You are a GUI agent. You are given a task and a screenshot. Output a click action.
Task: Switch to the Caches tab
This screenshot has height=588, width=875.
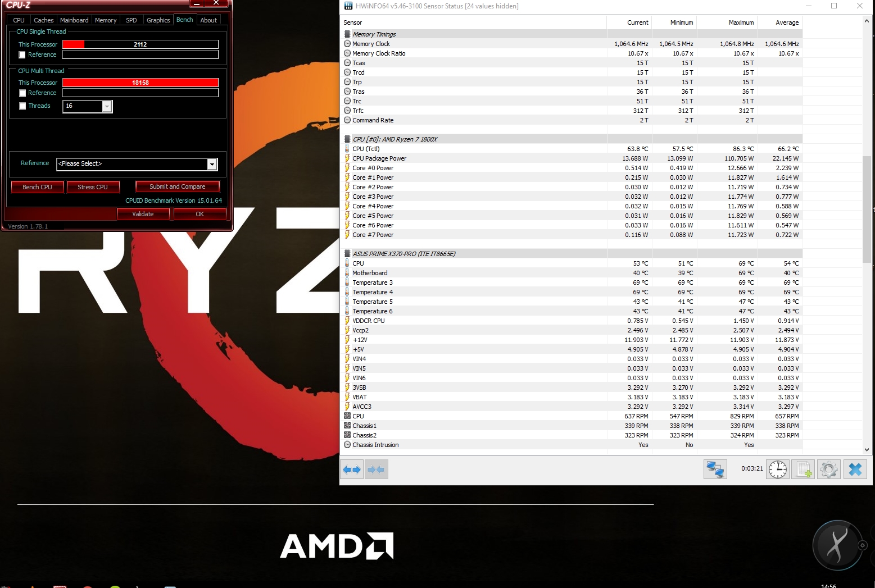[x=44, y=20]
